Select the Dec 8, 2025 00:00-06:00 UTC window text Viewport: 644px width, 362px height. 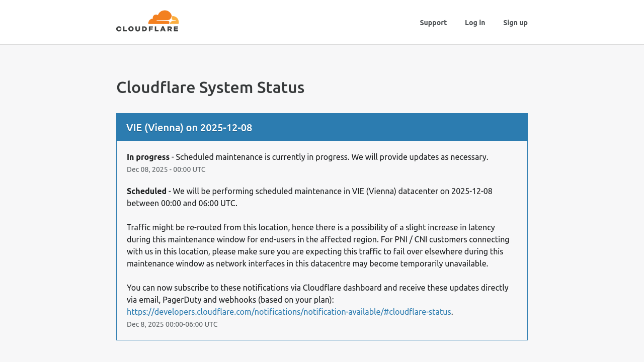click(x=172, y=324)
